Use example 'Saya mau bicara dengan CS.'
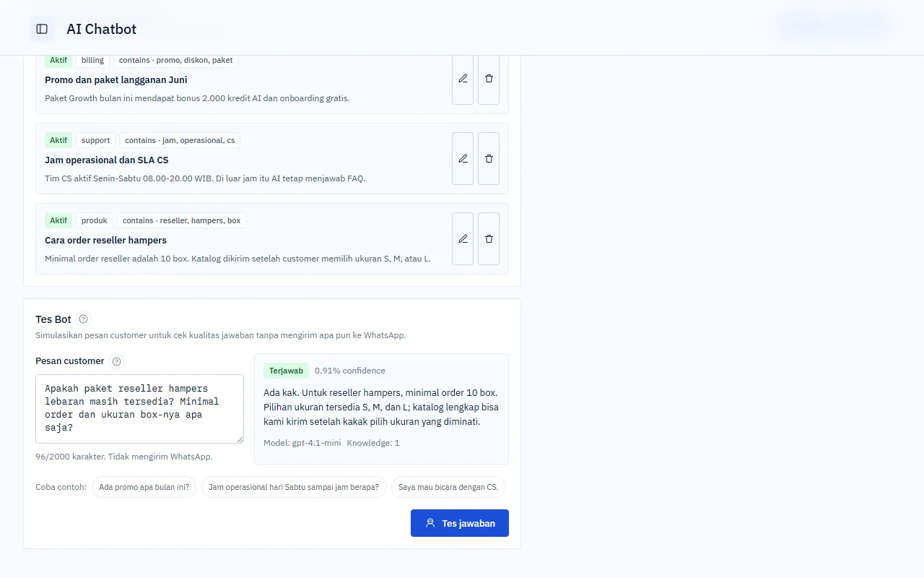The width and height of the screenshot is (924, 578). [x=448, y=487]
